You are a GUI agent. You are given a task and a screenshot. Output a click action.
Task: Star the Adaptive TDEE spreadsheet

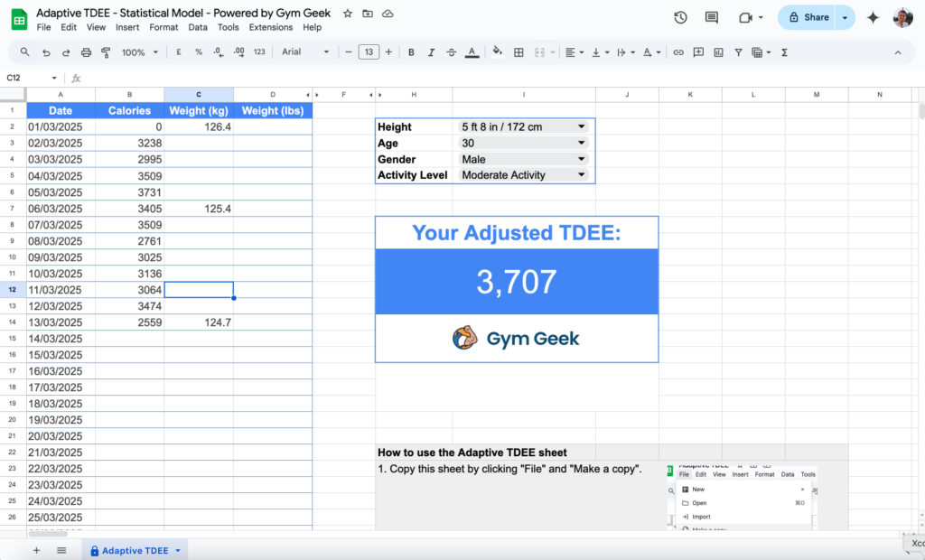point(347,13)
